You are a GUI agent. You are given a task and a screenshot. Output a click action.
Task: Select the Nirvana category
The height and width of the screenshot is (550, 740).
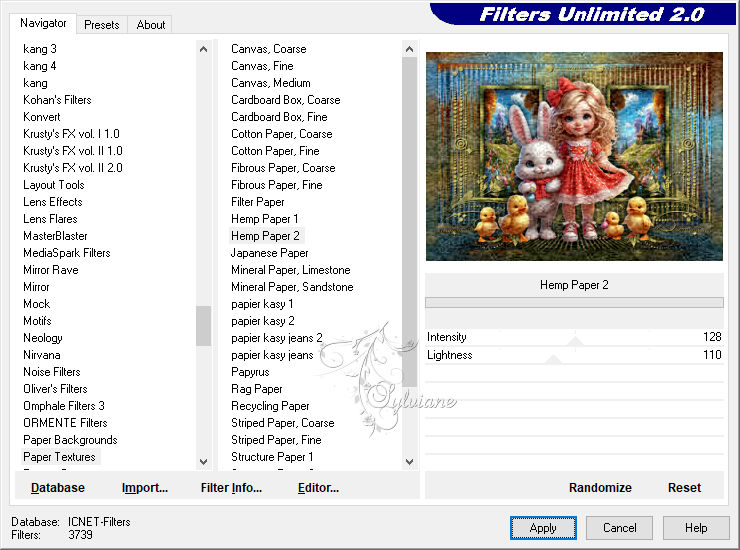42,355
